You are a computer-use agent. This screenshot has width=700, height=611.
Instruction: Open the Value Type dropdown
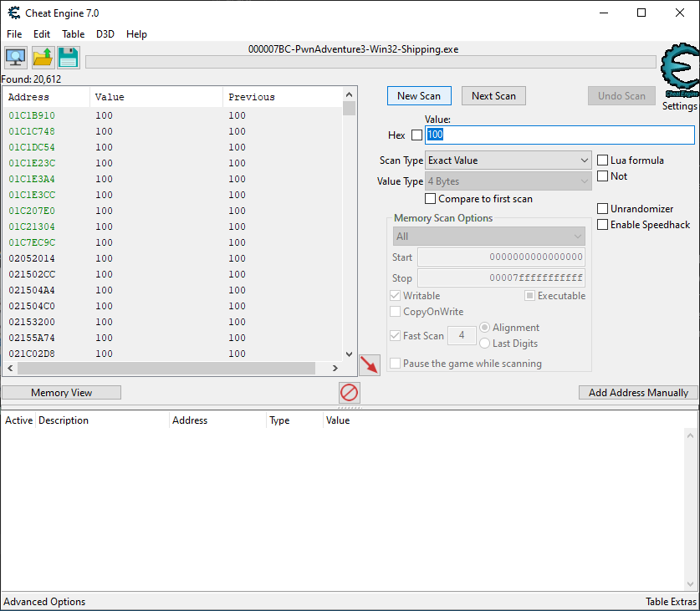click(x=508, y=181)
